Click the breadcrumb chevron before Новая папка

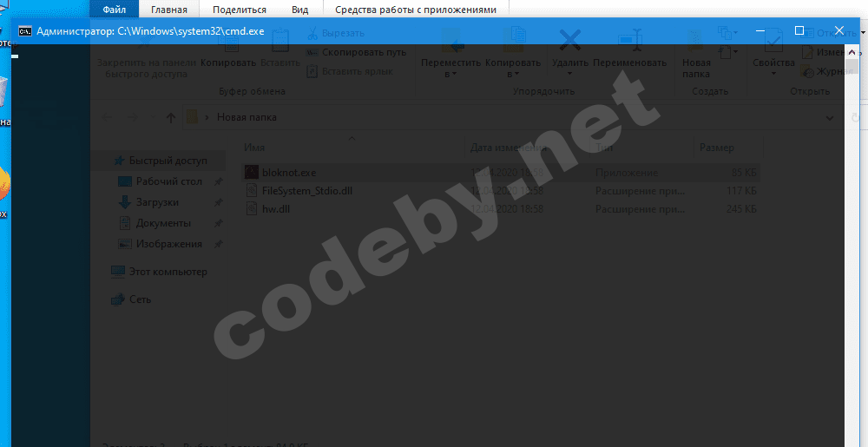pyautogui.click(x=207, y=117)
